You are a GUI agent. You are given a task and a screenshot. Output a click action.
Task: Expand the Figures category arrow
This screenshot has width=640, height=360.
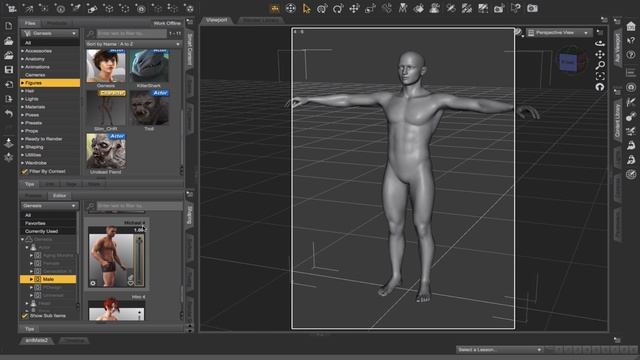tap(22, 83)
